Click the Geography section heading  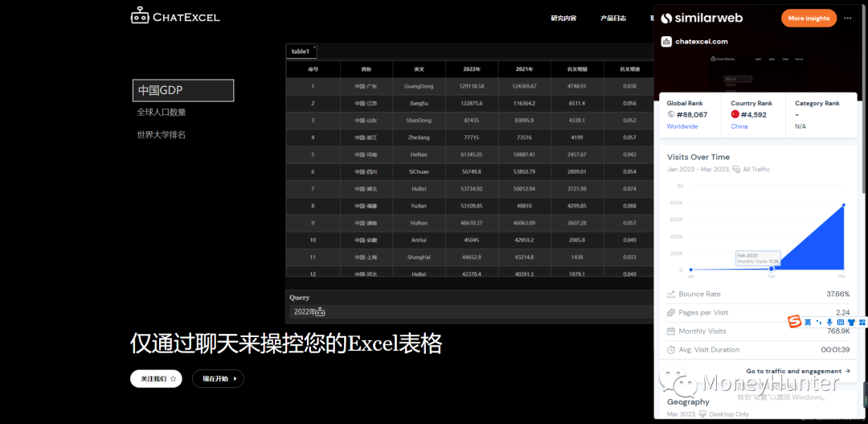tap(688, 401)
